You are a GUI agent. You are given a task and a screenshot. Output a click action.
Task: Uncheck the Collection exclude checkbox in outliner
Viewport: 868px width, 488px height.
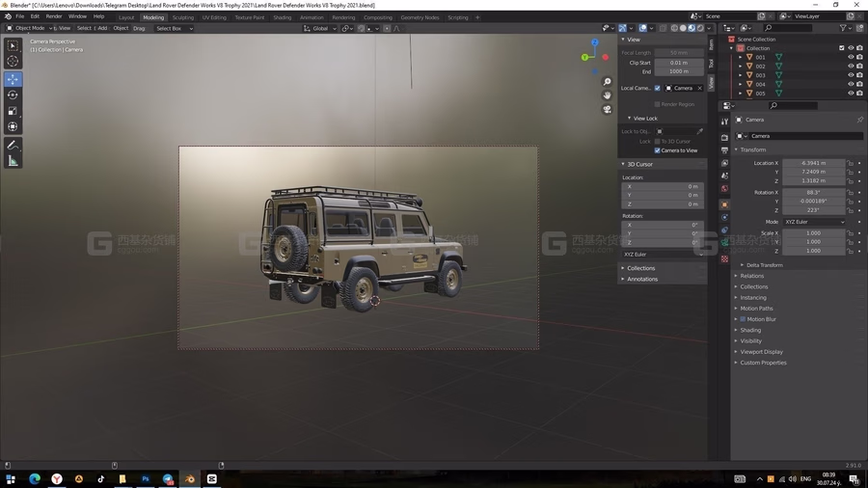point(842,48)
